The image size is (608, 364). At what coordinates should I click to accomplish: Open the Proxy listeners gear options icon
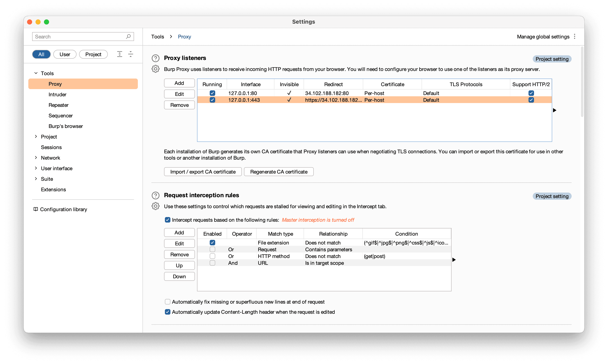tap(155, 69)
